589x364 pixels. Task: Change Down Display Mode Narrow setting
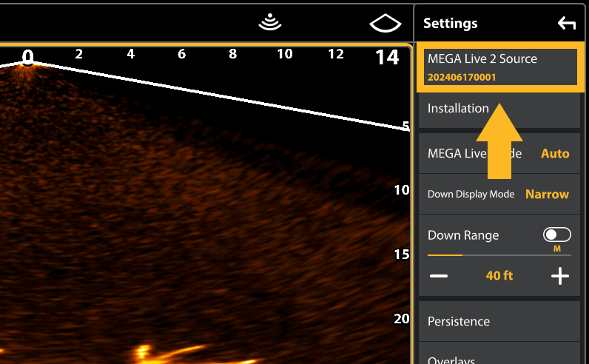pos(499,195)
